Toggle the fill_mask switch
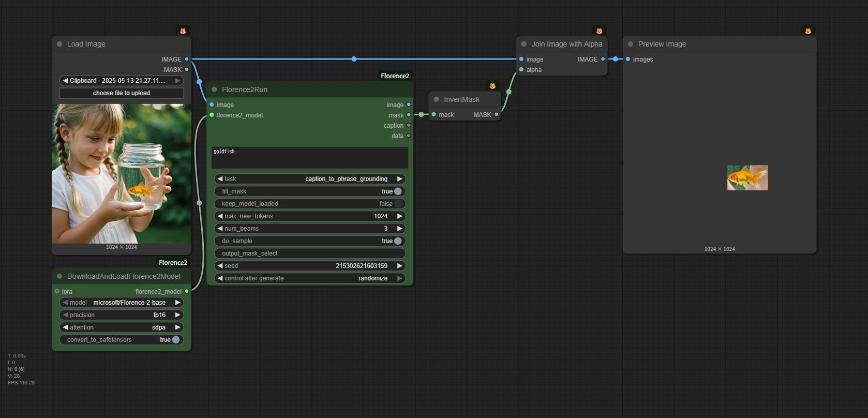Screen dimensions: 868x418 tap(397, 191)
